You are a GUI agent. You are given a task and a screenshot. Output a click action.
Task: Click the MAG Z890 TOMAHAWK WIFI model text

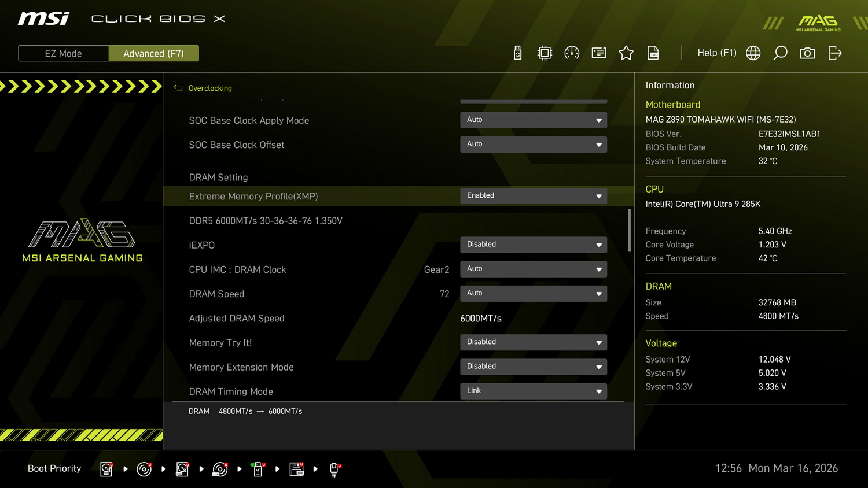(721, 120)
